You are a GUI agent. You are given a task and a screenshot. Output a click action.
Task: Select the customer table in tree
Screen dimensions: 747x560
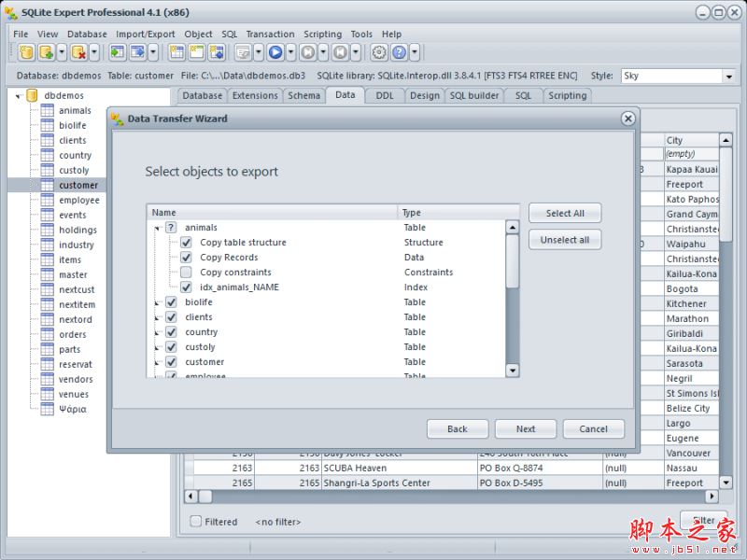(x=78, y=185)
